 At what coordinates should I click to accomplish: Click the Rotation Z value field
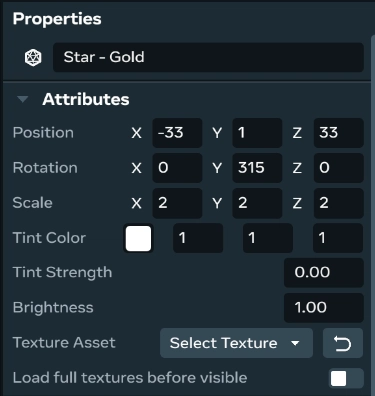(x=339, y=168)
